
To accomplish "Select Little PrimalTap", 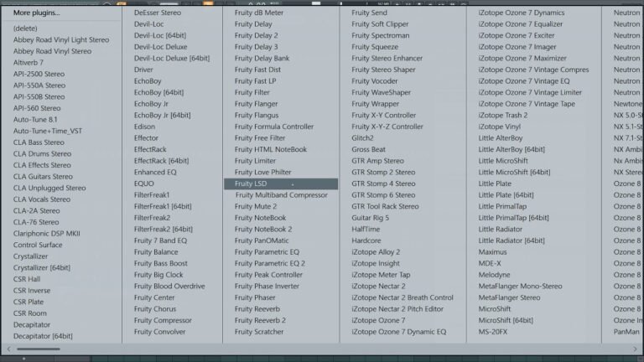I will pyautogui.click(x=502, y=206).
